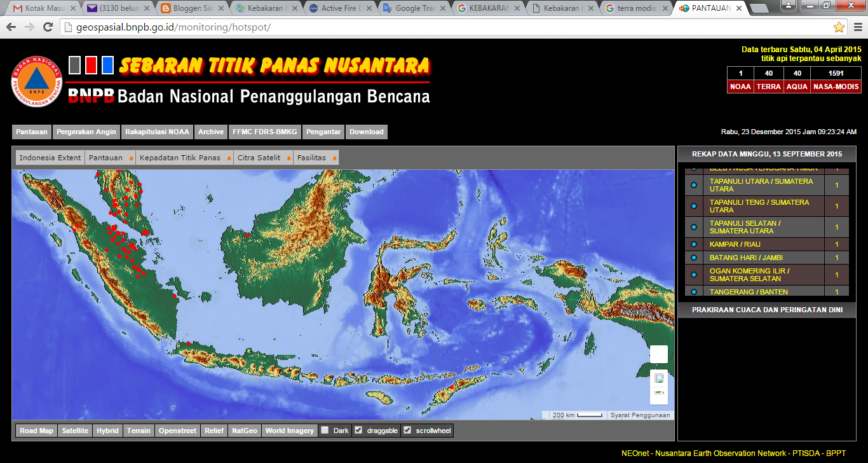
Task: Open Pantauan top navigation button
Action: (x=32, y=132)
